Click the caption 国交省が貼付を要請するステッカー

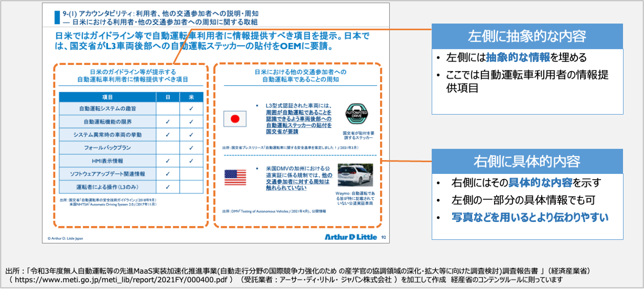point(357,135)
